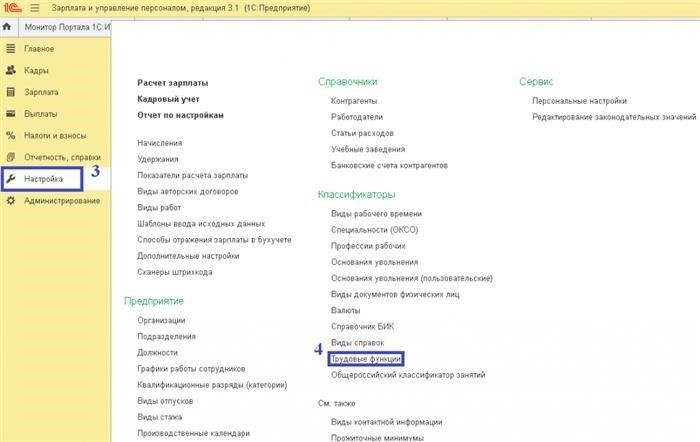This screenshot has width=700, height=442.
Task: Open Сканеры штрихкода
Action: pos(175,272)
